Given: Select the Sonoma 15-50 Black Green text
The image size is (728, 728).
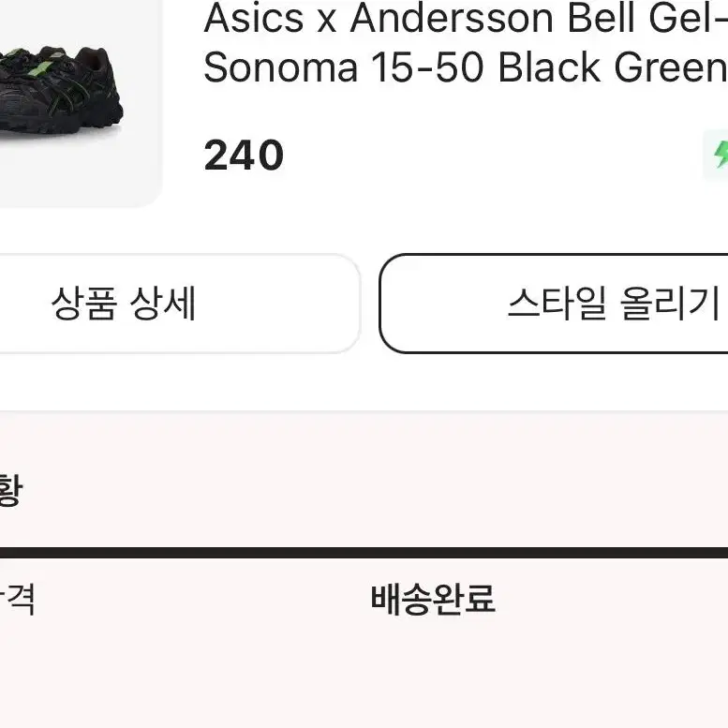Looking at the screenshot, I should click(466, 67).
